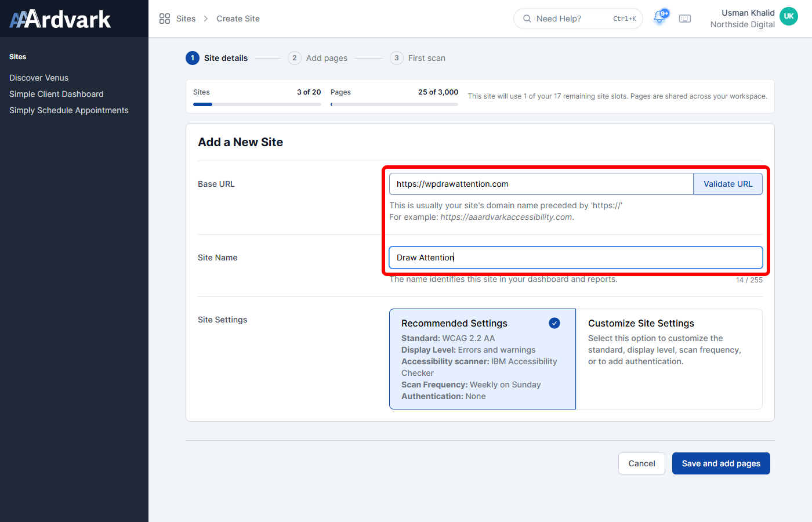This screenshot has width=812, height=522.
Task: Open the keyboard shortcuts icon
Action: click(x=685, y=19)
